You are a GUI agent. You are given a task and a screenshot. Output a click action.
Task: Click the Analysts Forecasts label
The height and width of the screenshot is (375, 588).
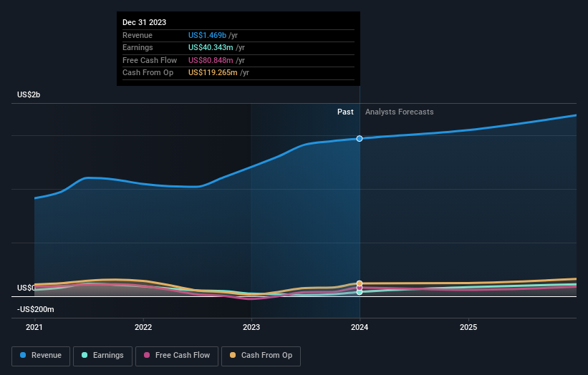tap(400, 112)
